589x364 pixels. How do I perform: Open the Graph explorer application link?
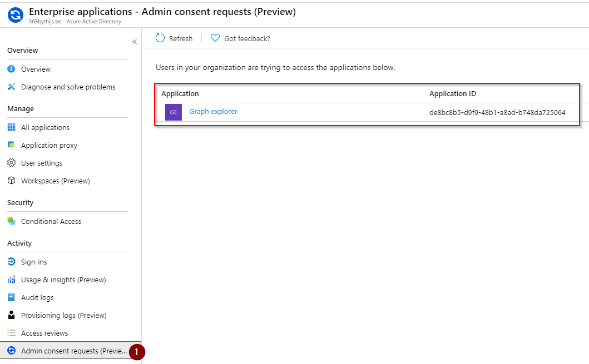(x=213, y=112)
